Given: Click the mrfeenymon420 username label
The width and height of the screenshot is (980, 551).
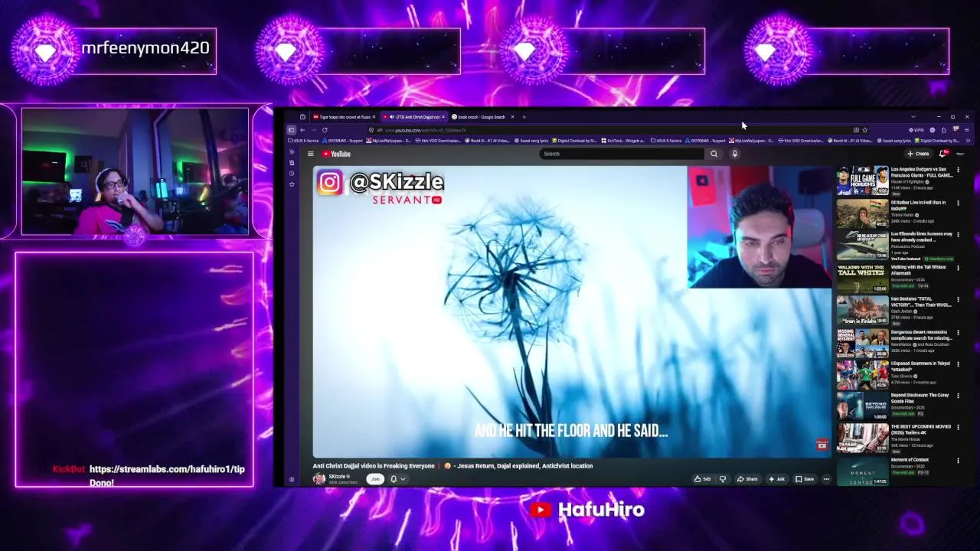Looking at the screenshot, I should pyautogui.click(x=145, y=48).
